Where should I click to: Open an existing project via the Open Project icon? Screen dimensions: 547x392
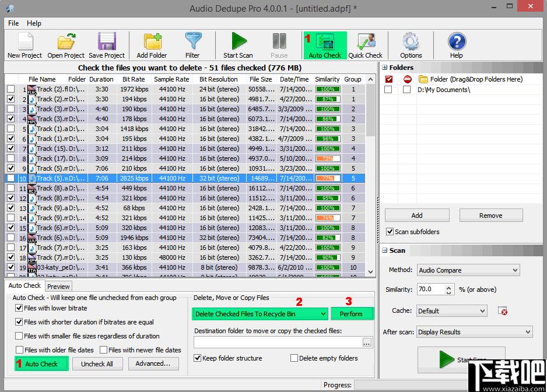click(65, 45)
